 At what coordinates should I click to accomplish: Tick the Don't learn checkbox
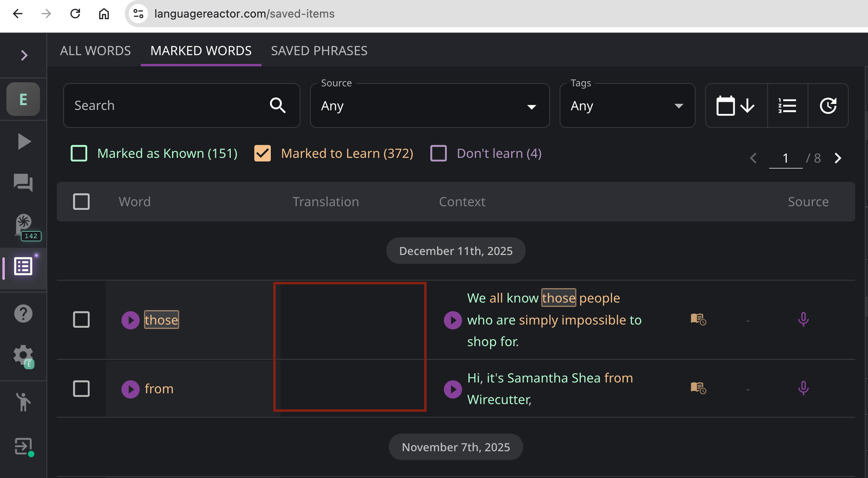pos(438,153)
